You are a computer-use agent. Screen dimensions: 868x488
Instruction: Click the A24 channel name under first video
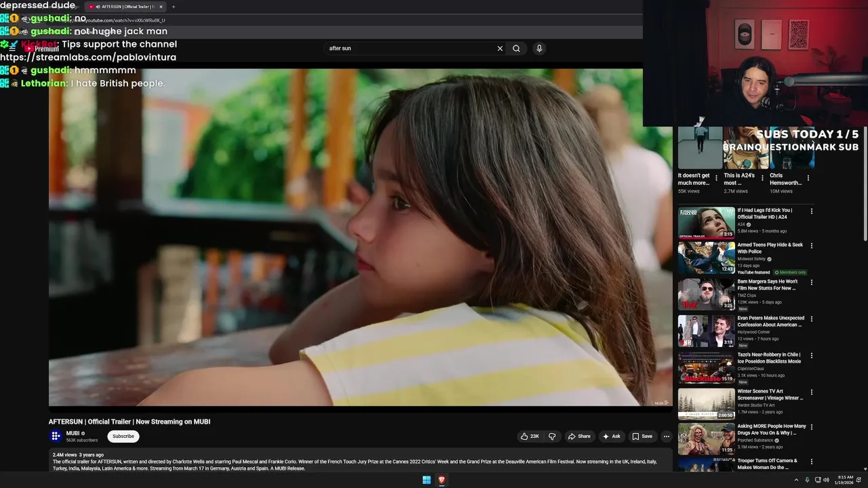(x=741, y=224)
